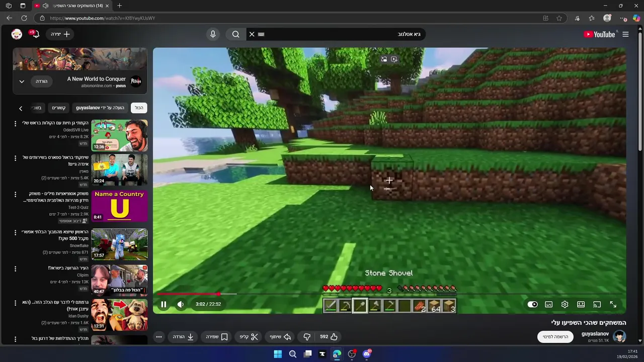Open options for Test-2-Quiz video
Image resolution: width=644 pixels, height=362 pixels.
15,194
